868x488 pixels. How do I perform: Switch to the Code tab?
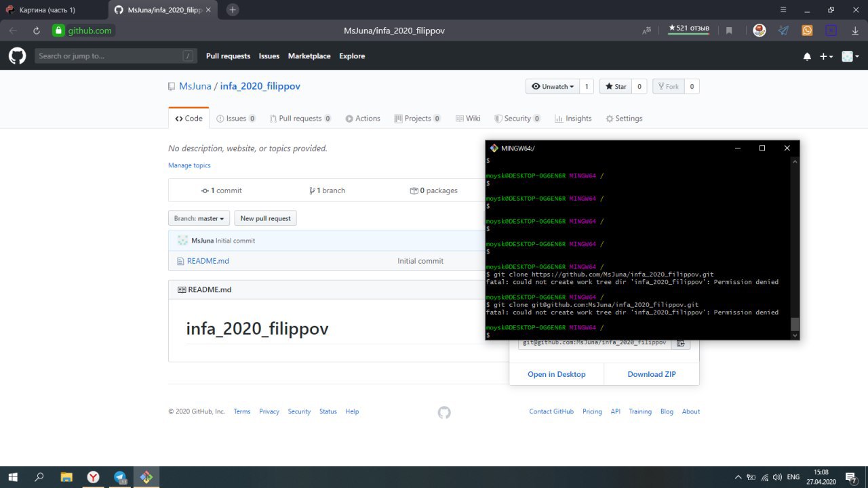(189, 118)
